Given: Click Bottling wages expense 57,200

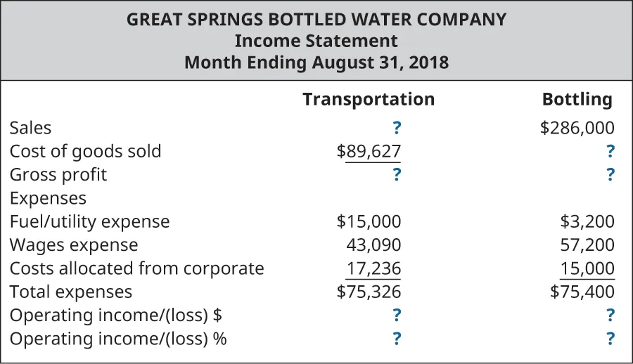Looking at the screenshot, I should point(587,245).
